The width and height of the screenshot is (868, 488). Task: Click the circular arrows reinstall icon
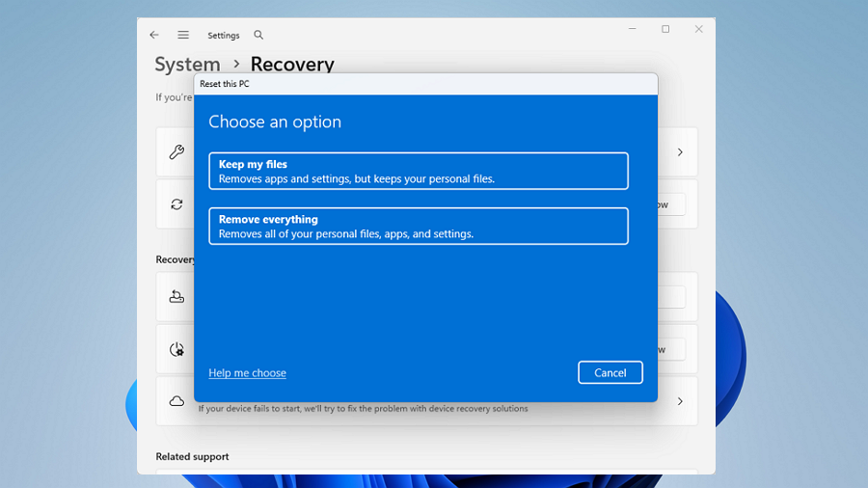click(x=176, y=204)
